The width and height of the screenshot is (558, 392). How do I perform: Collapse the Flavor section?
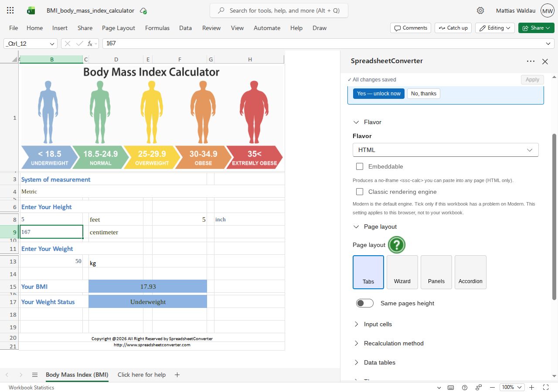(356, 122)
